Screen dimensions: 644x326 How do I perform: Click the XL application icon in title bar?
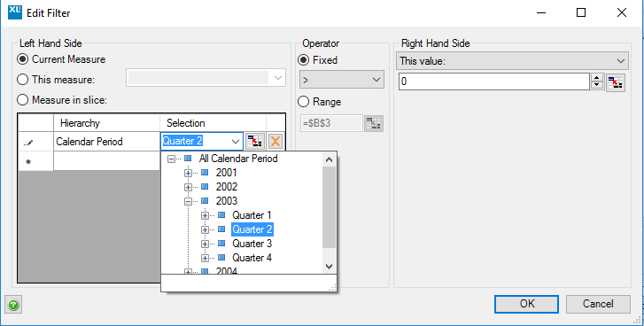click(15, 12)
